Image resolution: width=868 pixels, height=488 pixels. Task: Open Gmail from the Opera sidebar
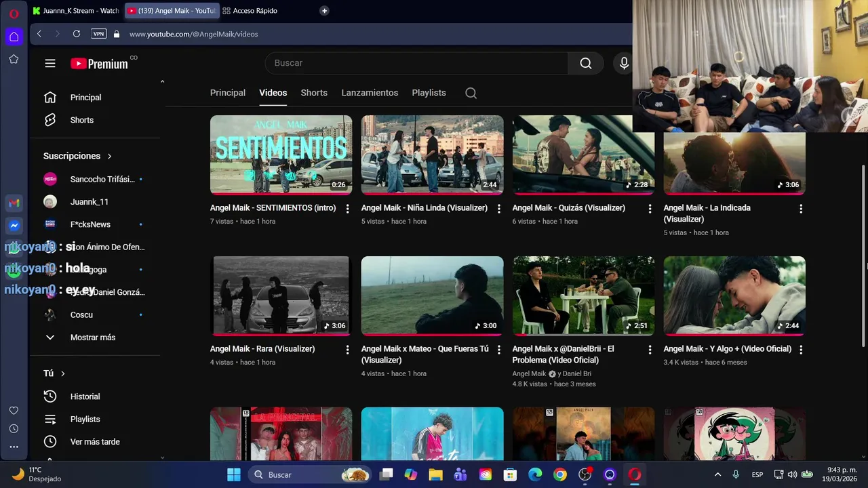pyautogui.click(x=14, y=203)
